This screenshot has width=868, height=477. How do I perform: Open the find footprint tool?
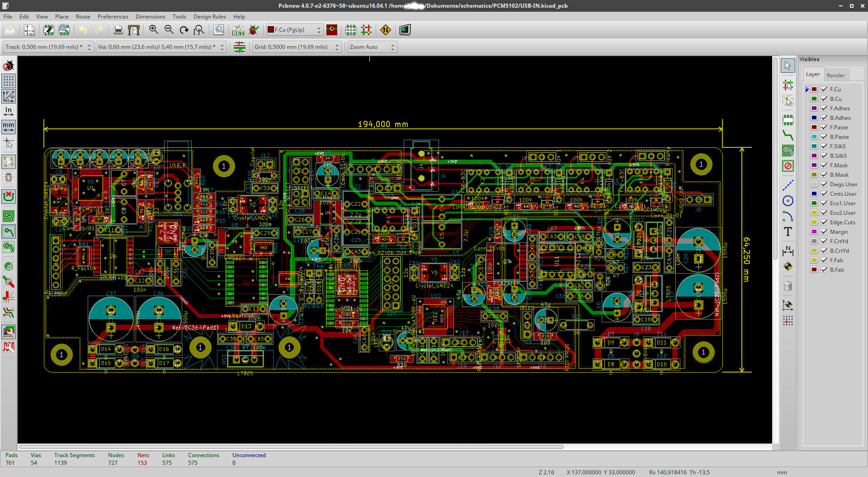click(x=219, y=30)
